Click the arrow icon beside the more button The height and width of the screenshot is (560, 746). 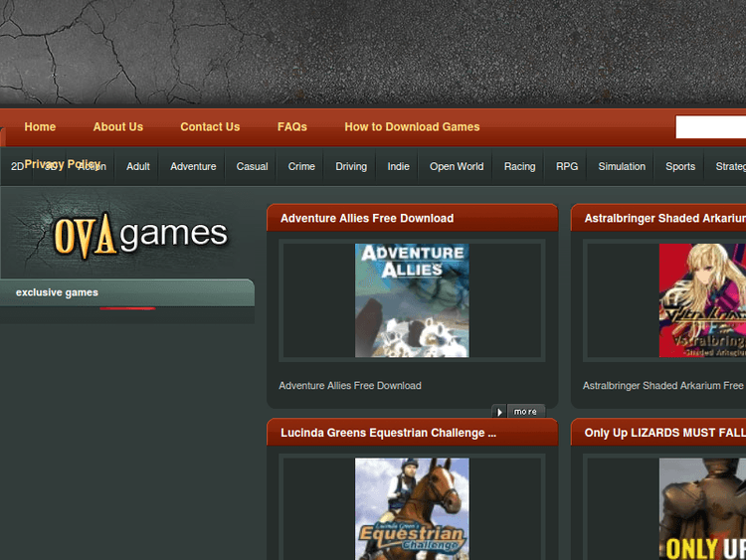499,411
